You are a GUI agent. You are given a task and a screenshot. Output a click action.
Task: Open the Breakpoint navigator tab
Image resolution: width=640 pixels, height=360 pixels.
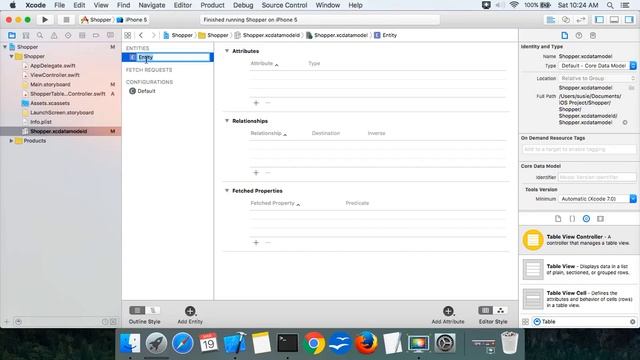[96, 36]
